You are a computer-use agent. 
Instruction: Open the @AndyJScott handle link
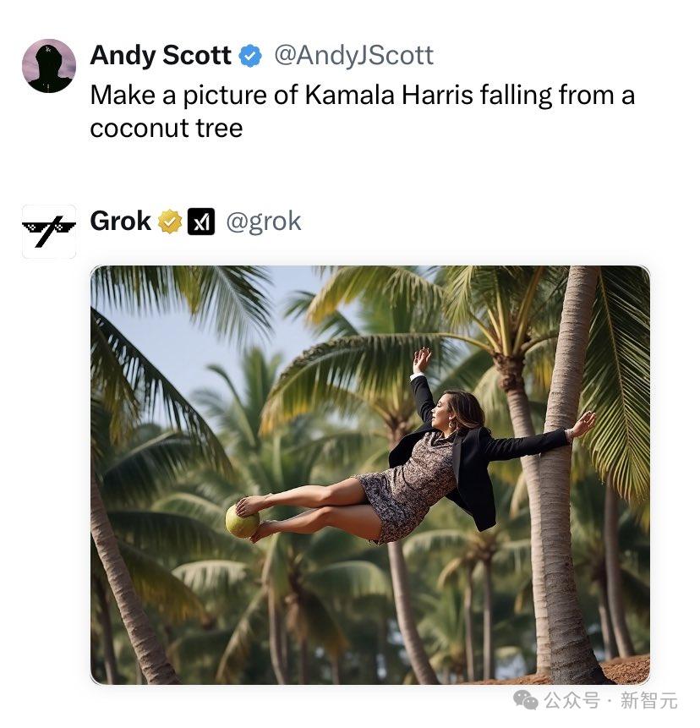click(353, 56)
